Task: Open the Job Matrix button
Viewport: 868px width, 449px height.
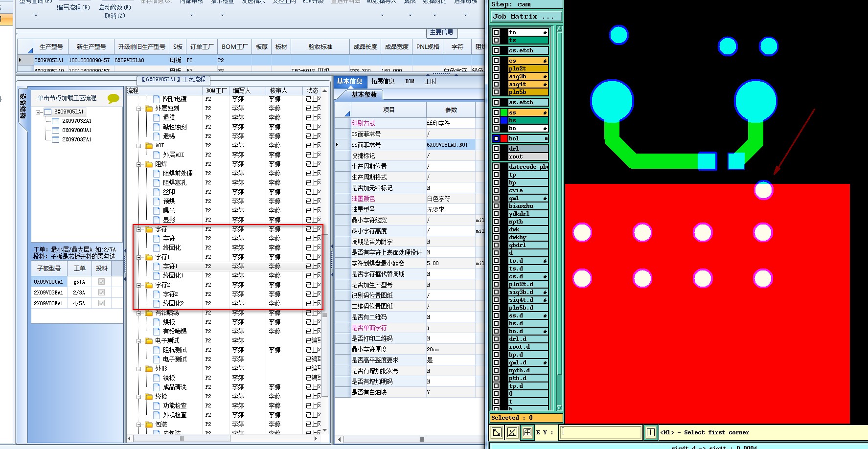Action: (x=526, y=17)
